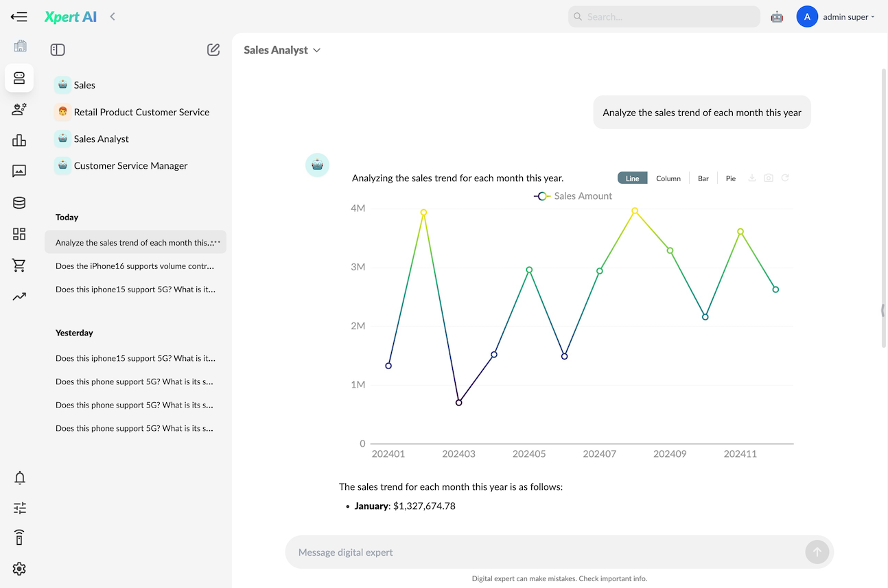Viewport: 888px width, 588px height.
Task: Switch chart type to Column
Action: coord(668,178)
